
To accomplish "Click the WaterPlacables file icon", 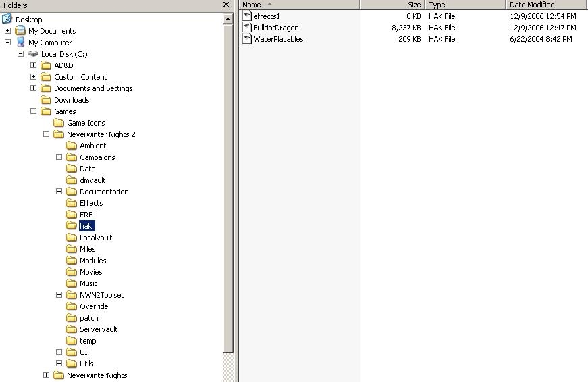I will pos(248,39).
